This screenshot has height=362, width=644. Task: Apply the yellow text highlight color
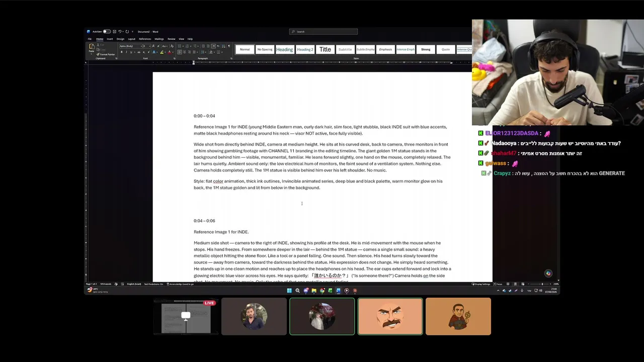[162, 52]
